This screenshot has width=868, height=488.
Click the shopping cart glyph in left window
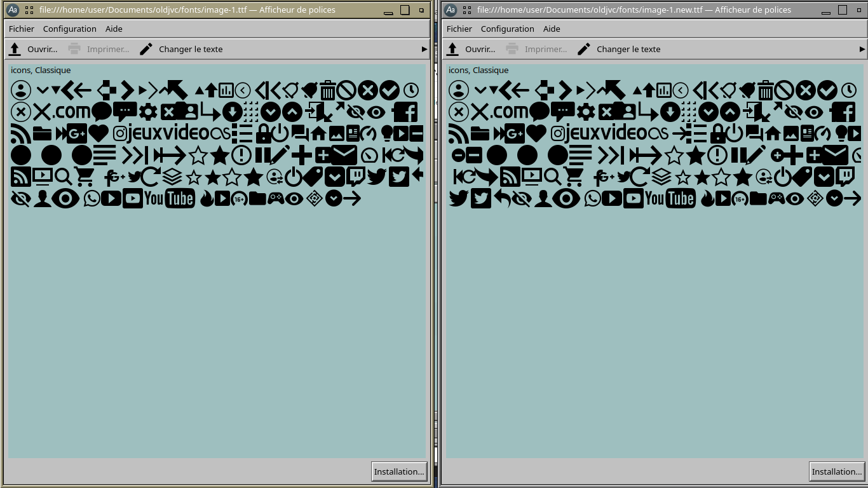click(84, 176)
